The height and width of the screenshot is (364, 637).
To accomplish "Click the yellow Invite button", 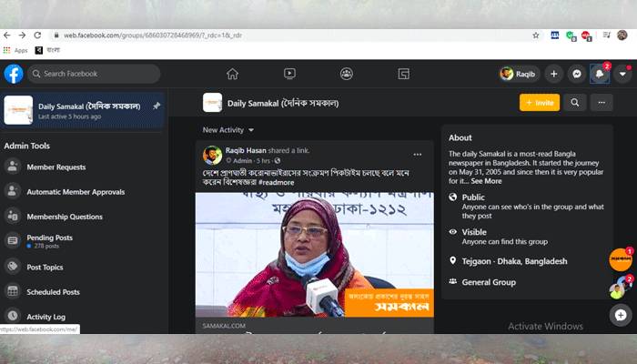I will (x=540, y=102).
